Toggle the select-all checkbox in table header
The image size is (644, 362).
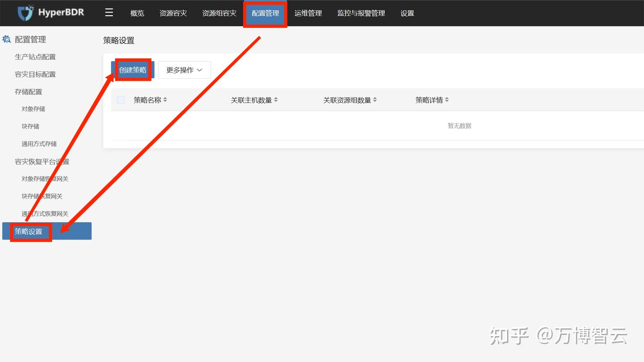[120, 100]
